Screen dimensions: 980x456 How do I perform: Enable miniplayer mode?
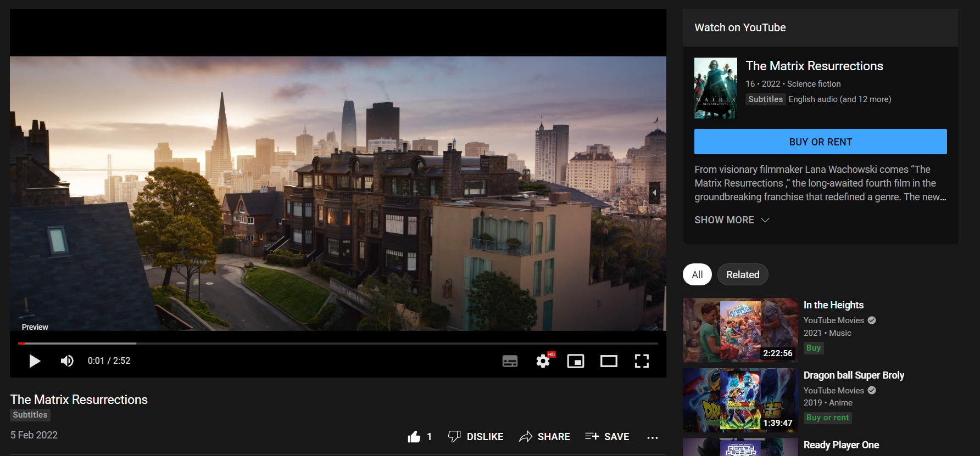pyautogui.click(x=576, y=361)
